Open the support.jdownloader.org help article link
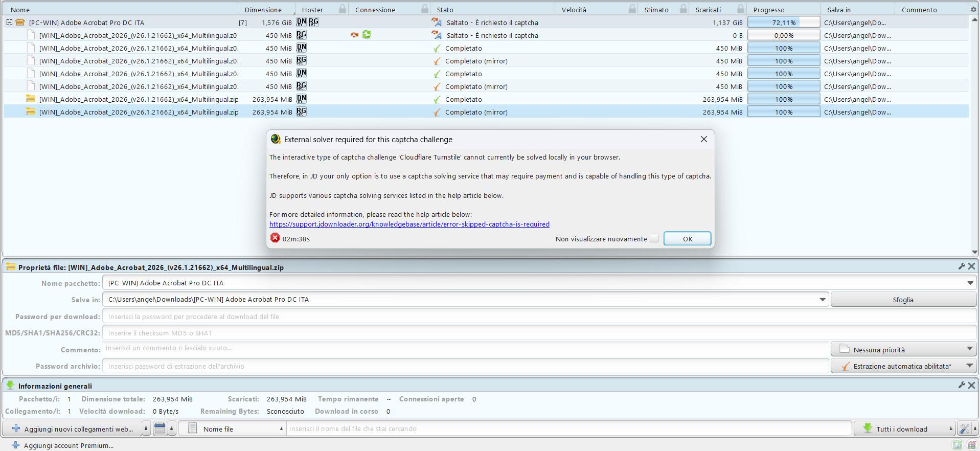This screenshot has width=980, height=451. click(409, 224)
